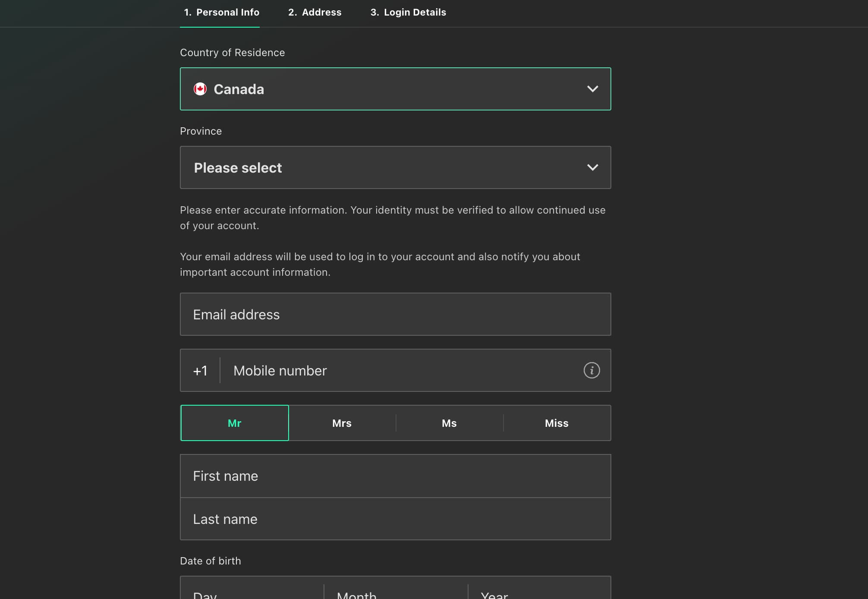Switch to the Personal Info tab
Viewport: 868px width, 599px height.
221,13
